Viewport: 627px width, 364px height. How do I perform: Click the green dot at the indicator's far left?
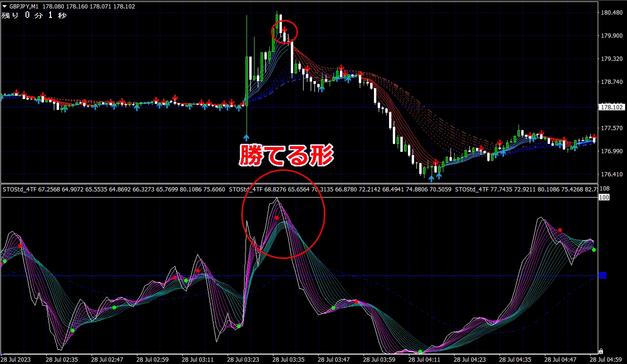(x=5, y=261)
